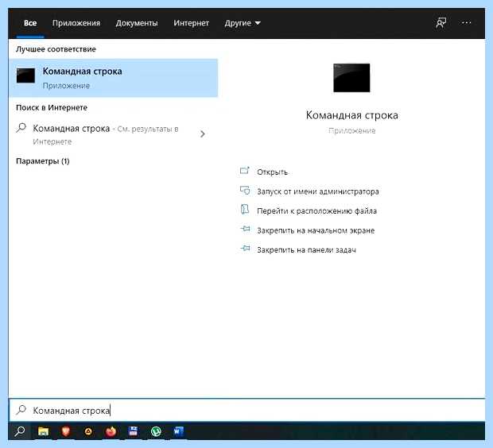The width and height of the screenshot is (493, 448).
Task: Choose Закрепить на панели задач
Action: [307, 249]
